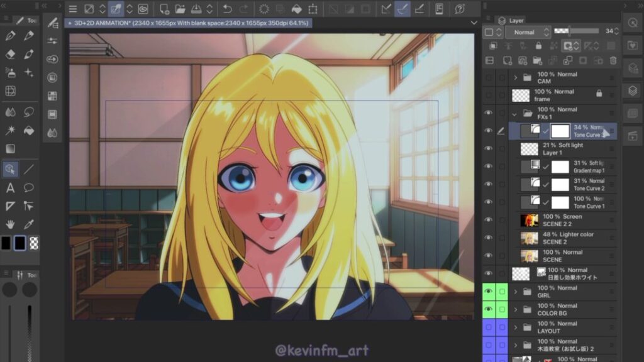The height and width of the screenshot is (362, 644).
Task: Delete layer using trash icon
Action: (613, 61)
